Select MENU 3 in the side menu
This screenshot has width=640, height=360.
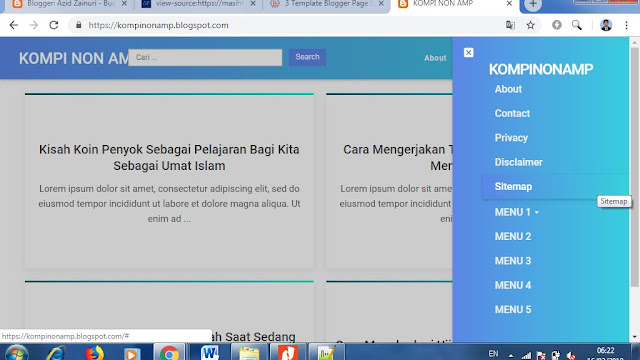coord(513,261)
